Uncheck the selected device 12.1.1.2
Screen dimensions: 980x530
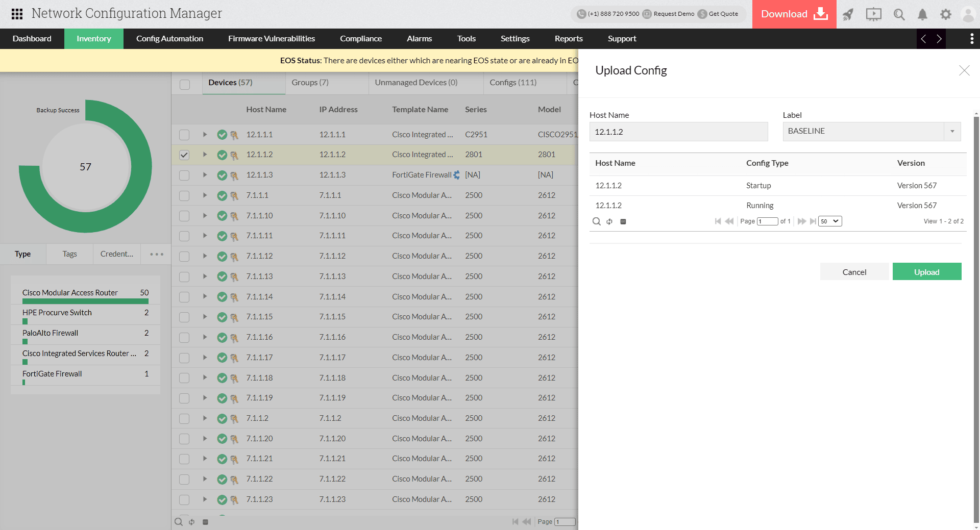coord(184,155)
